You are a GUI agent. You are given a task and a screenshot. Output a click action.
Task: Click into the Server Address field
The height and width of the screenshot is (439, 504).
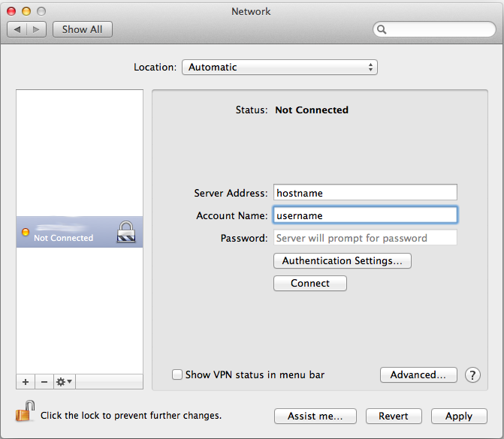tap(364, 193)
